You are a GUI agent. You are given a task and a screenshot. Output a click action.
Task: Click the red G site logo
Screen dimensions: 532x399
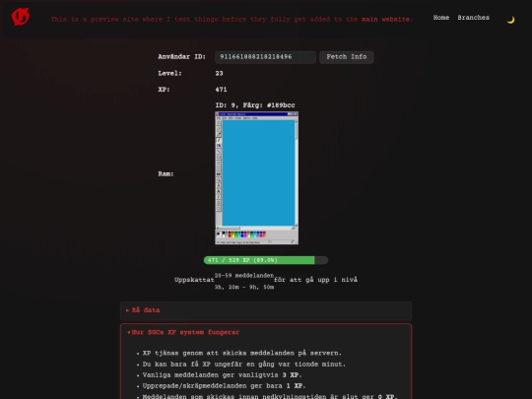pyautogui.click(x=21, y=17)
